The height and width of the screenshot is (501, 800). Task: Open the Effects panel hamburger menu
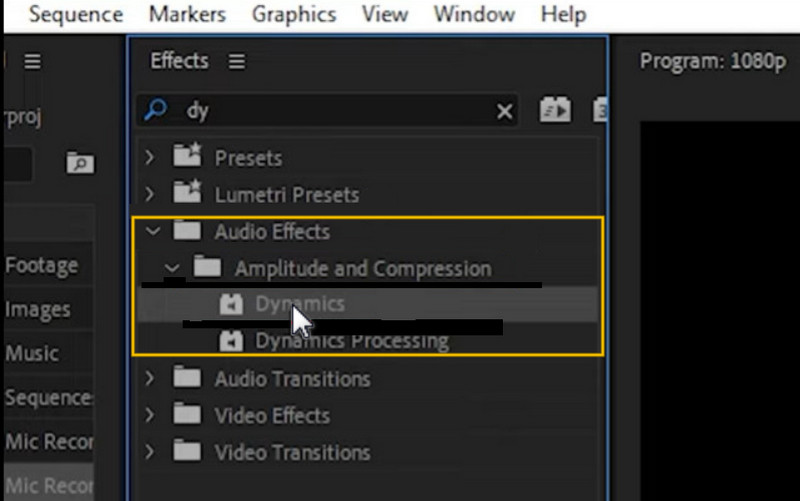237,62
